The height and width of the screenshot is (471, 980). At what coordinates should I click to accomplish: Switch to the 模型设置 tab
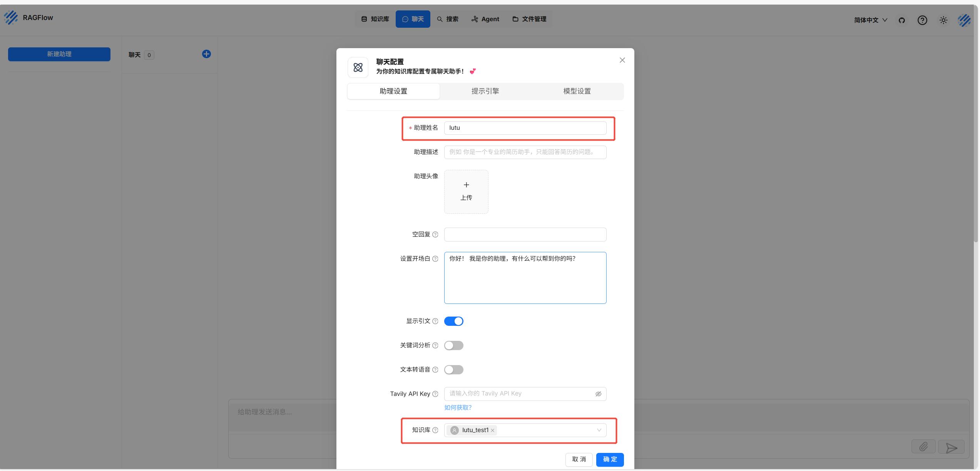(577, 91)
